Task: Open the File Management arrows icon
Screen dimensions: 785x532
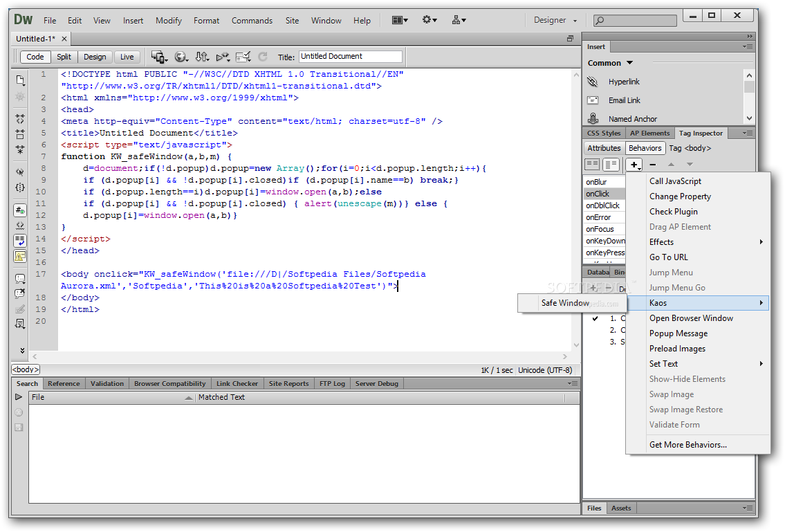Action: [x=202, y=57]
